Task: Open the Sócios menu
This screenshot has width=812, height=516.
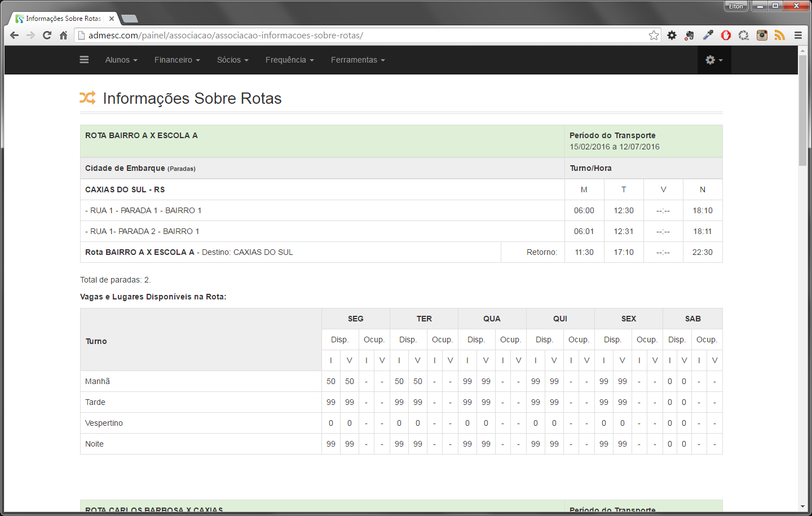Action: pyautogui.click(x=232, y=60)
